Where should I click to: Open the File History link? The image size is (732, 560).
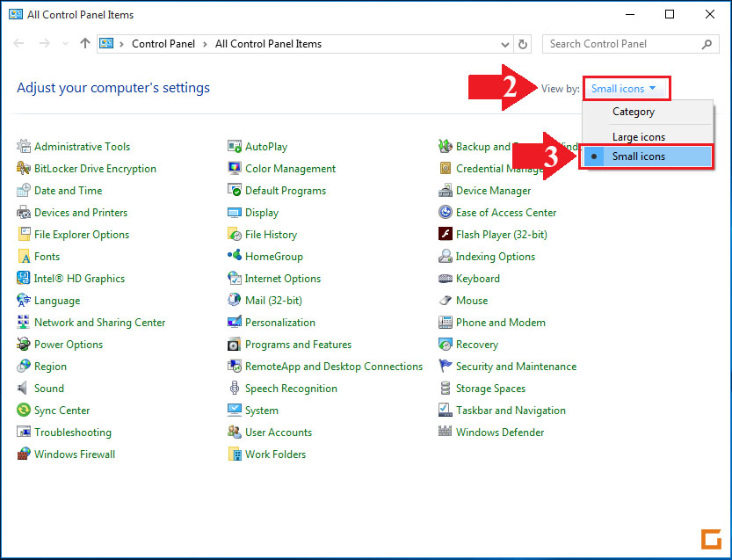(x=272, y=235)
